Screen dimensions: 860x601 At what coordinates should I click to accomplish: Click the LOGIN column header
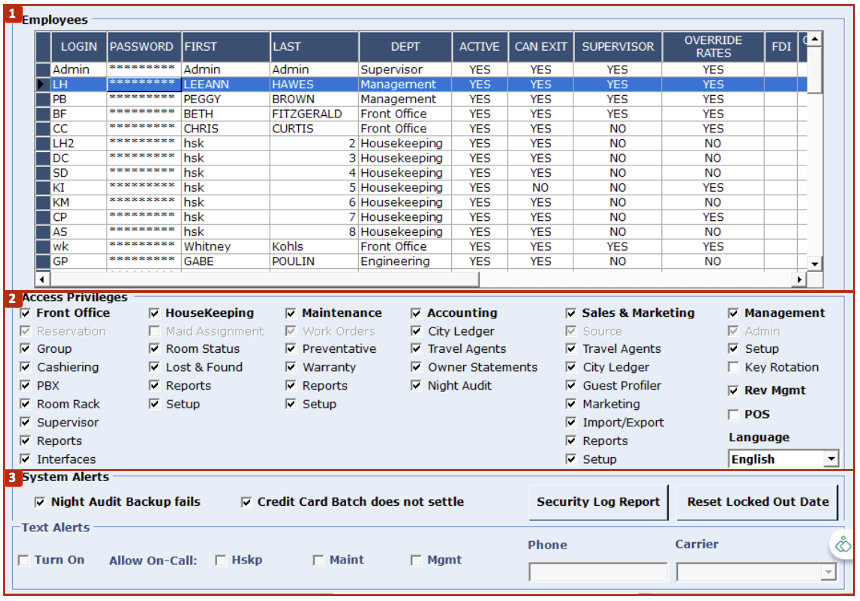78,47
